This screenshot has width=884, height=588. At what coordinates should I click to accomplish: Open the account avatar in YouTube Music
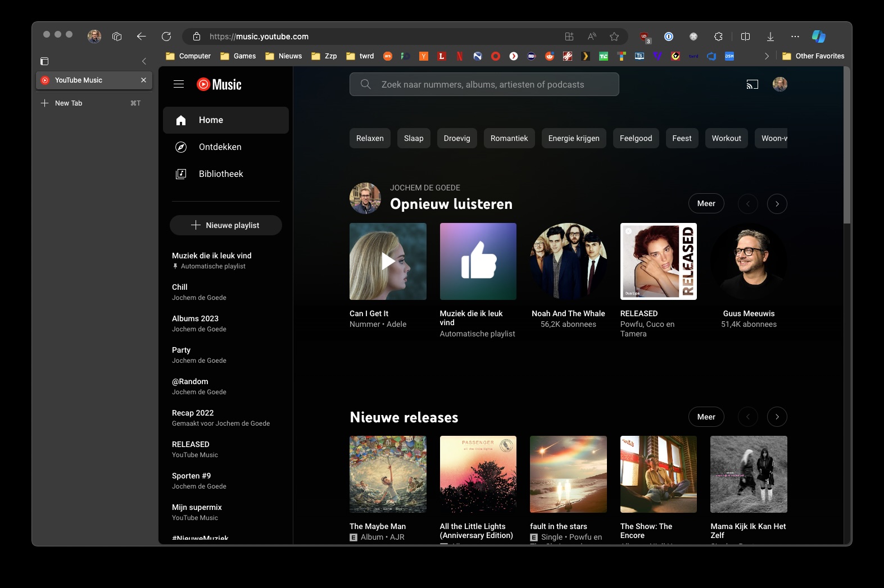coord(780,84)
